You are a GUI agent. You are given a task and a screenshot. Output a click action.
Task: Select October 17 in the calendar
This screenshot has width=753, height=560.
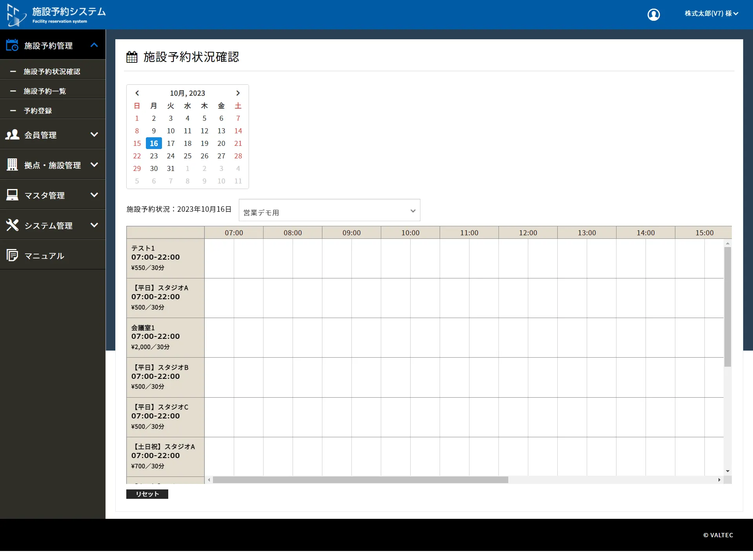pos(171,144)
